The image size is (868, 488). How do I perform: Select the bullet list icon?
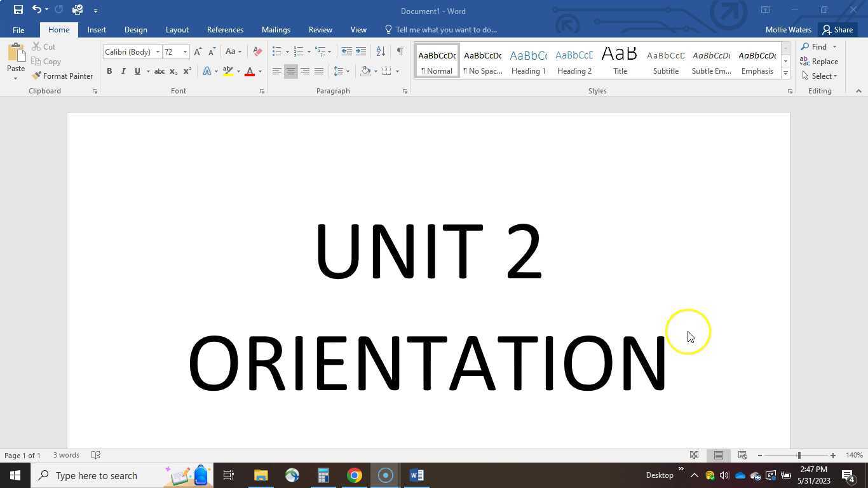coord(276,51)
